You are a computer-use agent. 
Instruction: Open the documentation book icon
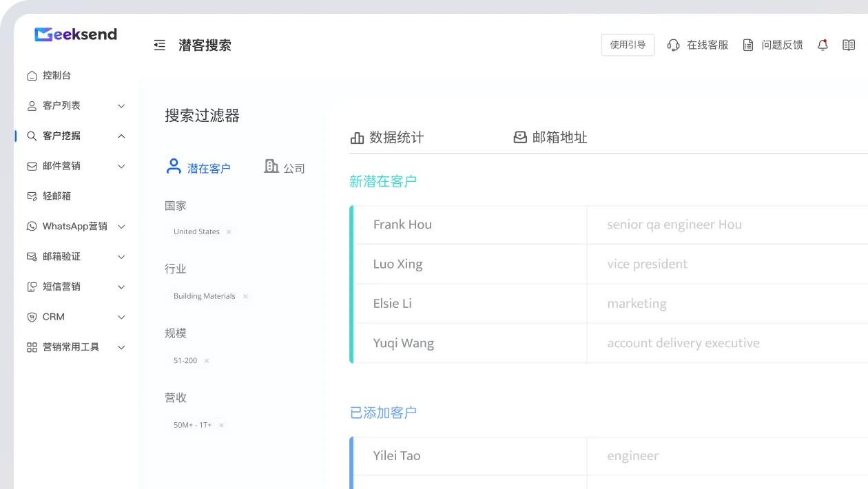click(x=849, y=45)
